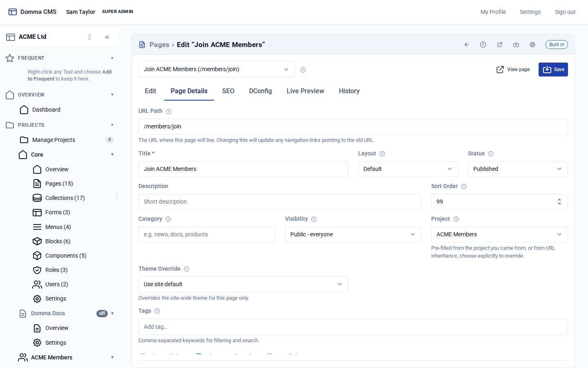Viewport: 588px width, 368px height.
Task: Open the Theme Override dropdown
Action: (x=243, y=284)
